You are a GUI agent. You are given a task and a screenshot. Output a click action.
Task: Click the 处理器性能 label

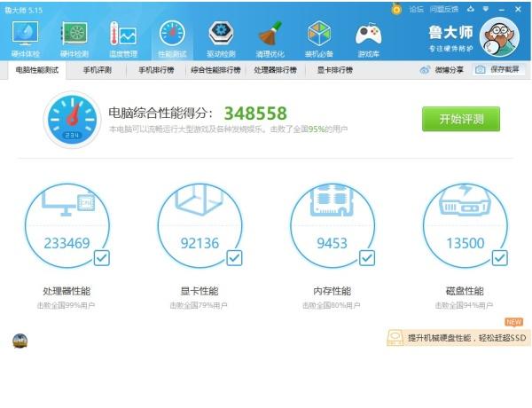66,291
